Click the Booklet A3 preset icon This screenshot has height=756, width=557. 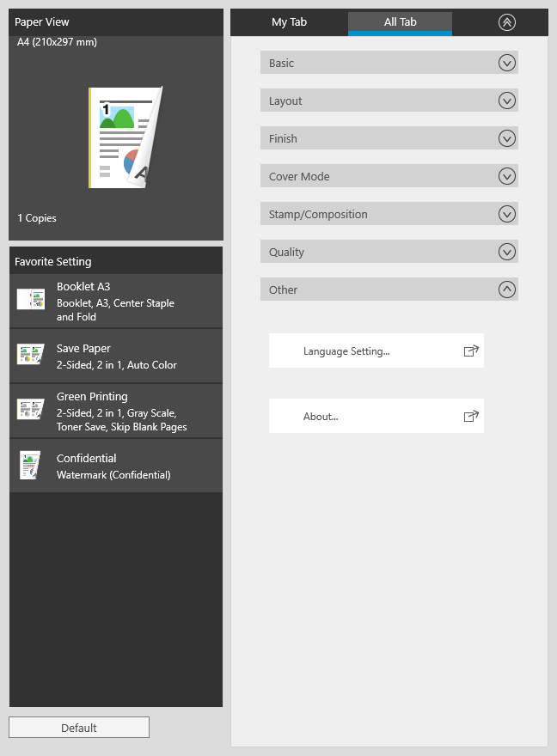31,299
